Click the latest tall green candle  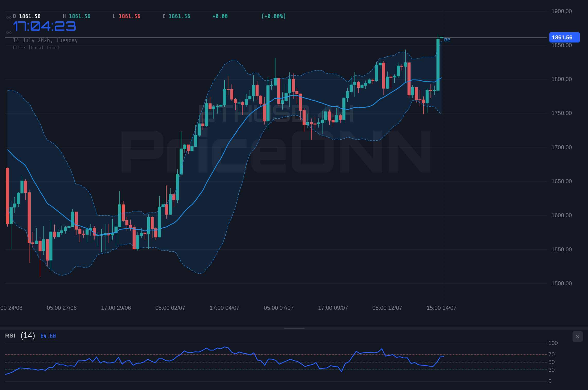coord(438,64)
